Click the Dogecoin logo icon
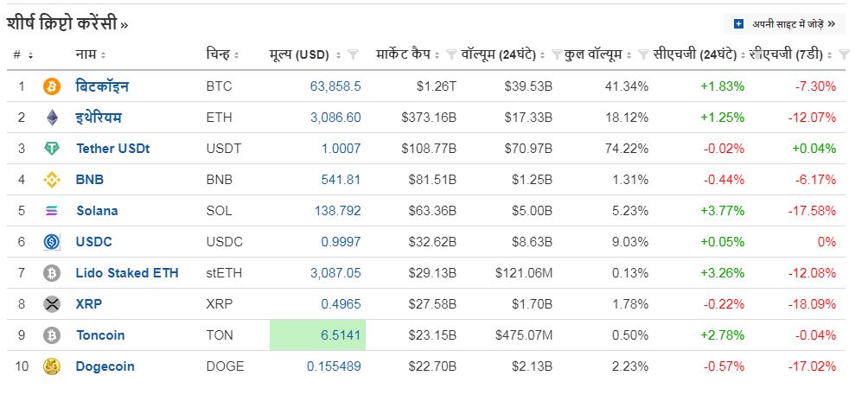The width and height of the screenshot is (868, 414). pyautogui.click(x=52, y=366)
